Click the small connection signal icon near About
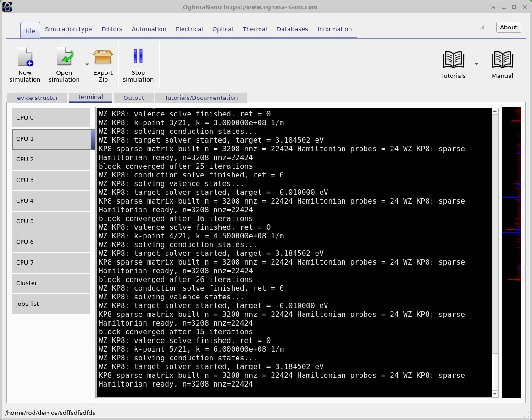The image size is (532, 420). [482, 27]
